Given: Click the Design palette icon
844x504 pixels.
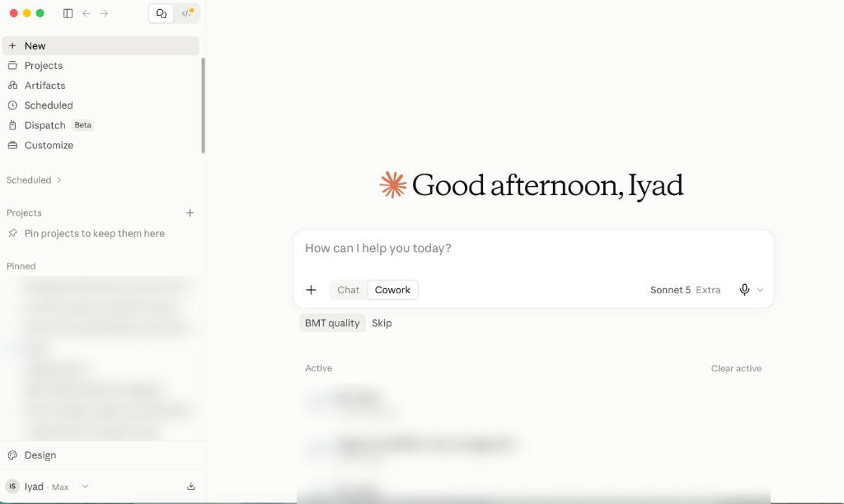Looking at the screenshot, I should 13,455.
